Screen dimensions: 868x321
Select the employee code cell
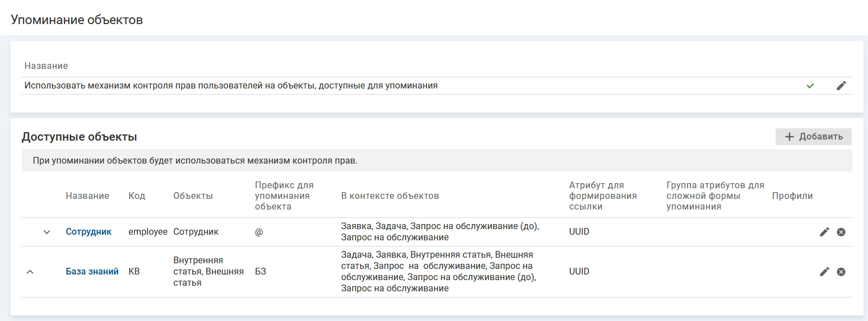point(148,232)
